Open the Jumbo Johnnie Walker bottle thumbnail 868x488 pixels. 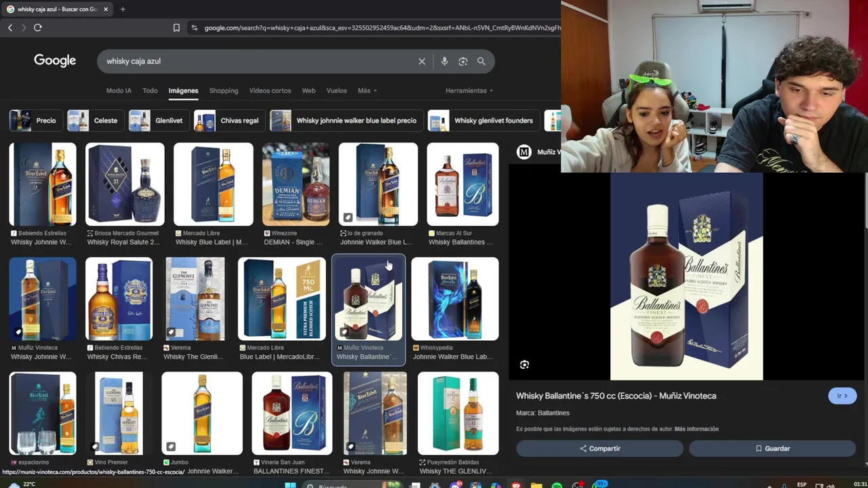[202, 413]
